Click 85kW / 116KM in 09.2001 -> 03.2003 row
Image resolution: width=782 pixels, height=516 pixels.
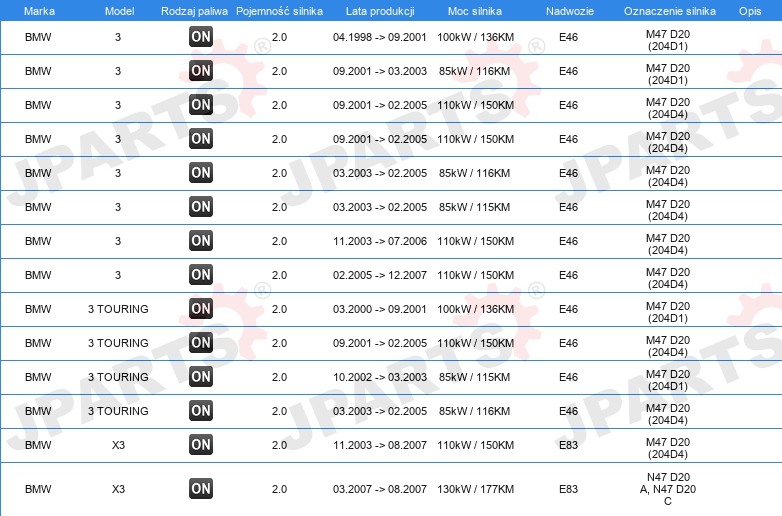coord(474,71)
